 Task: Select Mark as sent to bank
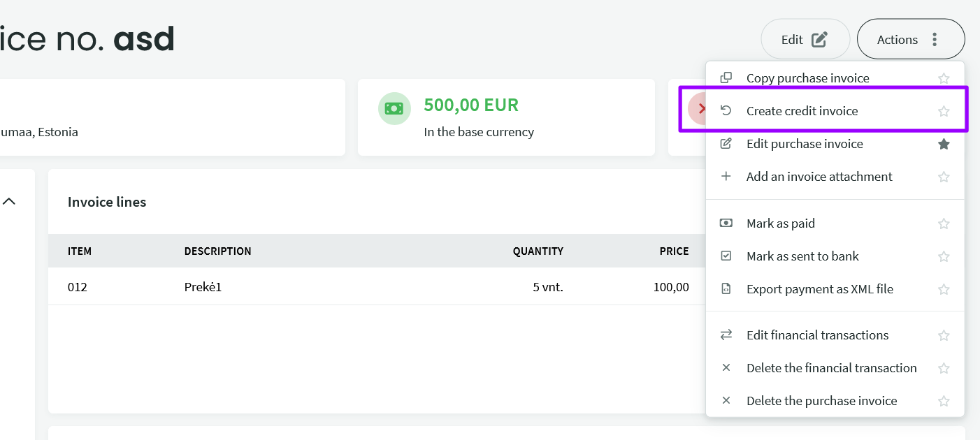(x=802, y=256)
